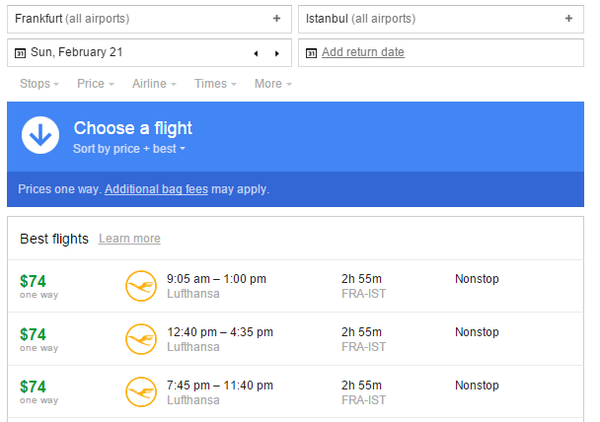The height and width of the screenshot is (422, 600).
Task: Click the Add return date link
Action: click(x=363, y=52)
